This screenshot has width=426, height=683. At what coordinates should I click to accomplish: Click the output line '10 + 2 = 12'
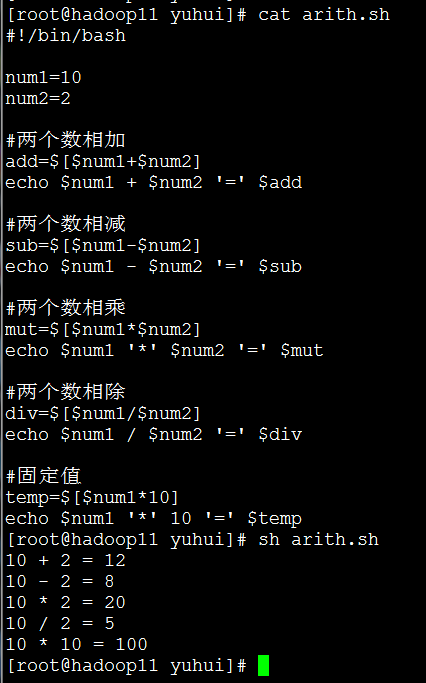[x=66, y=561]
